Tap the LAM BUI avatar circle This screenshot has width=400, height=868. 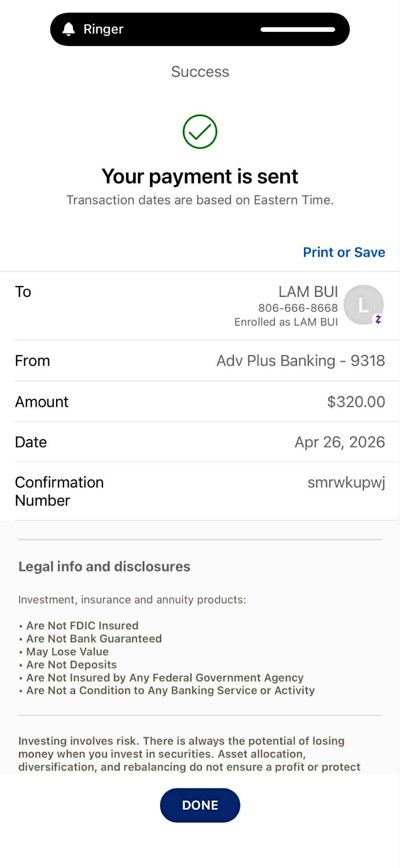tap(363, 305)
